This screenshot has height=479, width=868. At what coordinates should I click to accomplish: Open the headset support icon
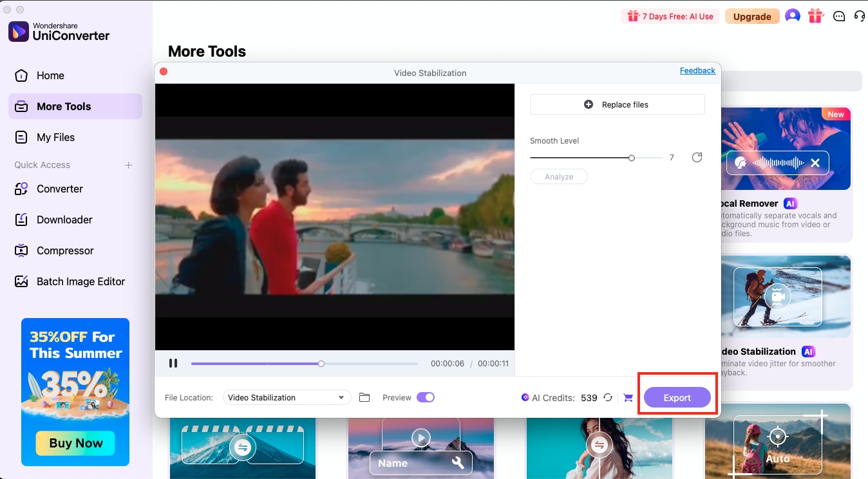860,17
